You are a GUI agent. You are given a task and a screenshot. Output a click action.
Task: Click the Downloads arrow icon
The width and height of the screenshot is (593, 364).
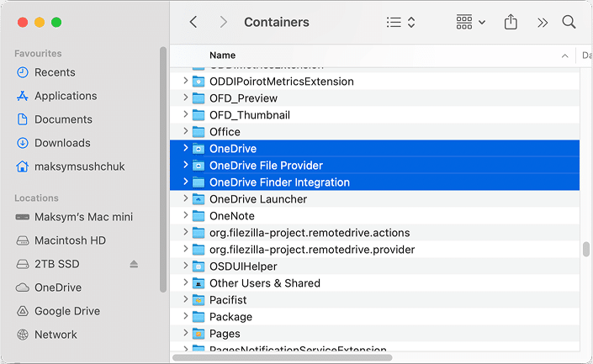pos(23,143)
